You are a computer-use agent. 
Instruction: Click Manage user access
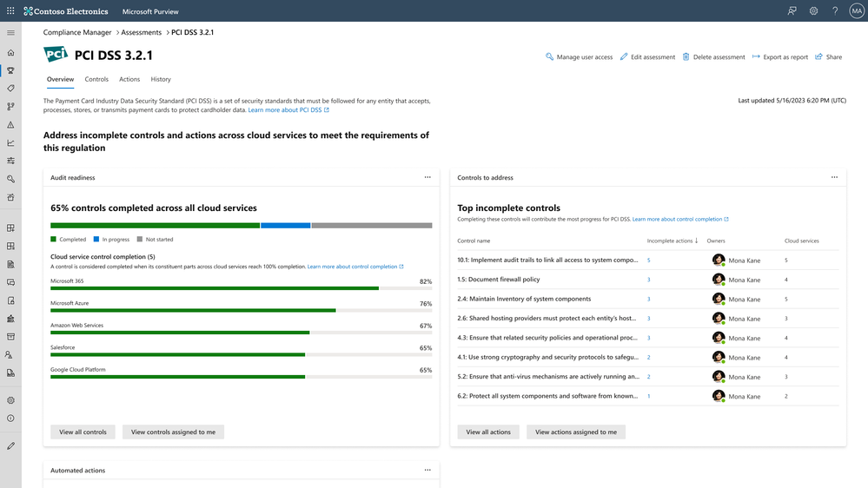click(x=579, y=56)
